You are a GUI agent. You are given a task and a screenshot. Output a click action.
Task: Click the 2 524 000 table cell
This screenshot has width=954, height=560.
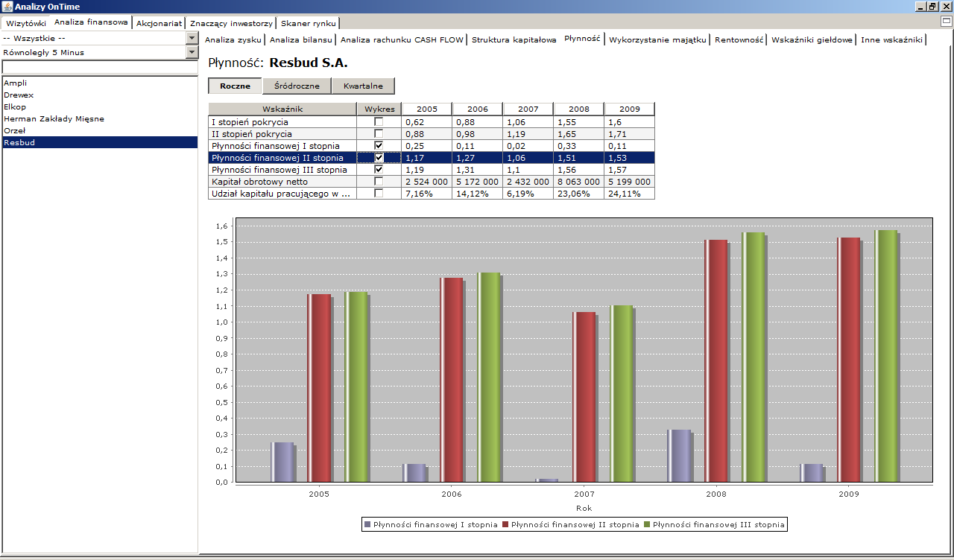pos(427,182)
